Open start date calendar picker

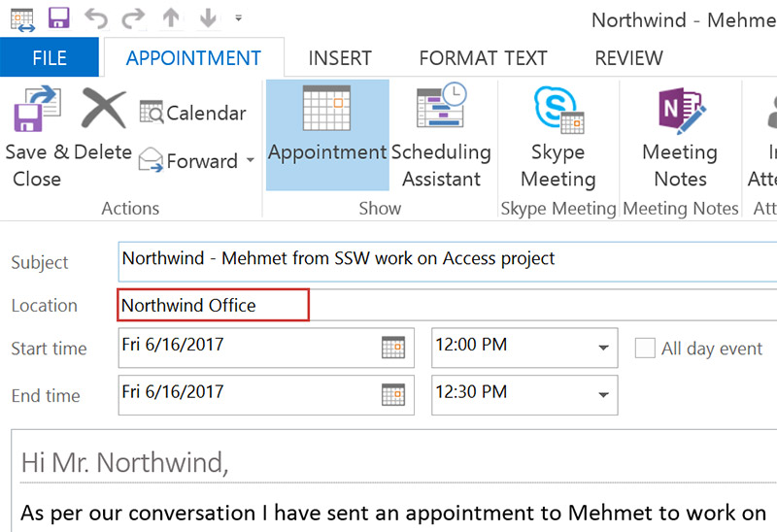click(x=392, y=348)
